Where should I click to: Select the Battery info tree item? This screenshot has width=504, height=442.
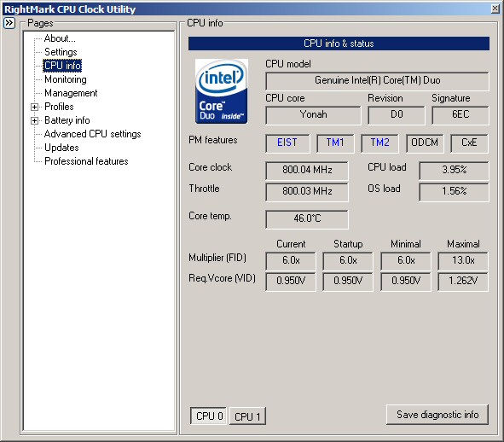(67, 120)
